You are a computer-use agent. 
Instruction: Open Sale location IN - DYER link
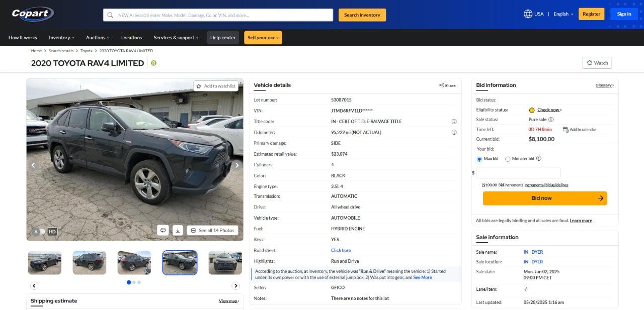click(533, 262)
